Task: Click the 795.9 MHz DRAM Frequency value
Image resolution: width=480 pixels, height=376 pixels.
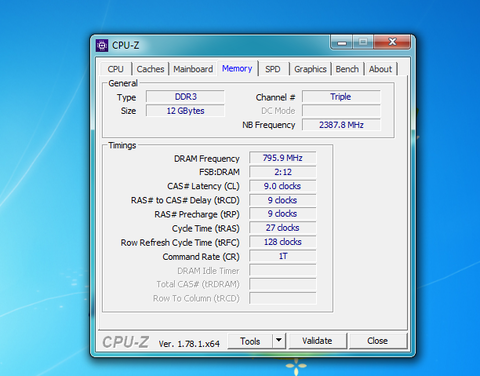Action: (283, 158)
